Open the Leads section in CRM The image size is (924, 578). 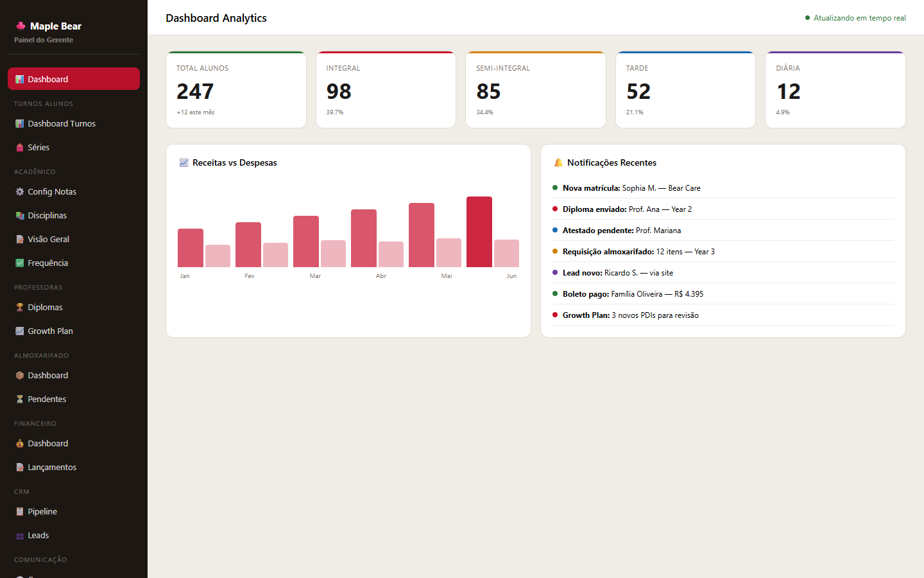(x=38, y=535)
